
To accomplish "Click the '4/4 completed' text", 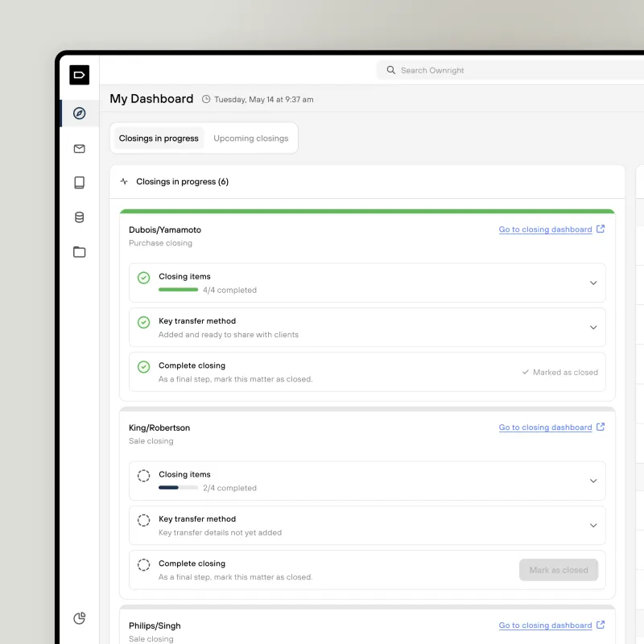I will coord(229,290).
